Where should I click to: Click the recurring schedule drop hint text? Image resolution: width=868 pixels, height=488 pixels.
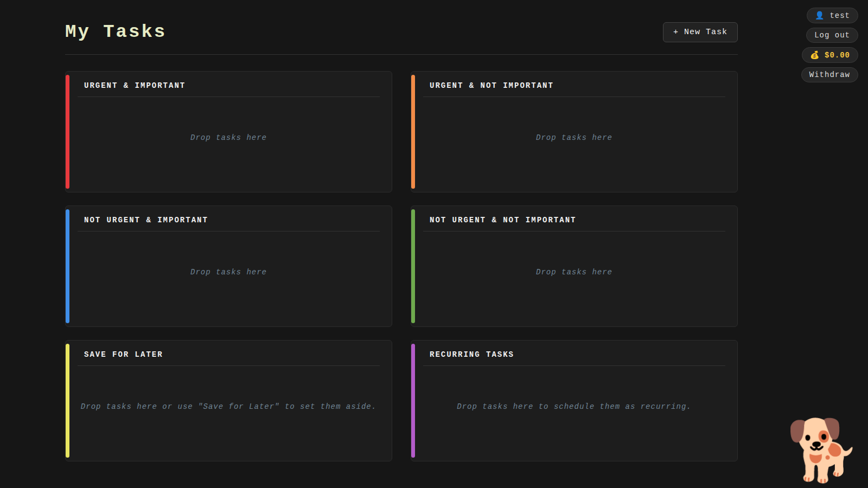574,407
